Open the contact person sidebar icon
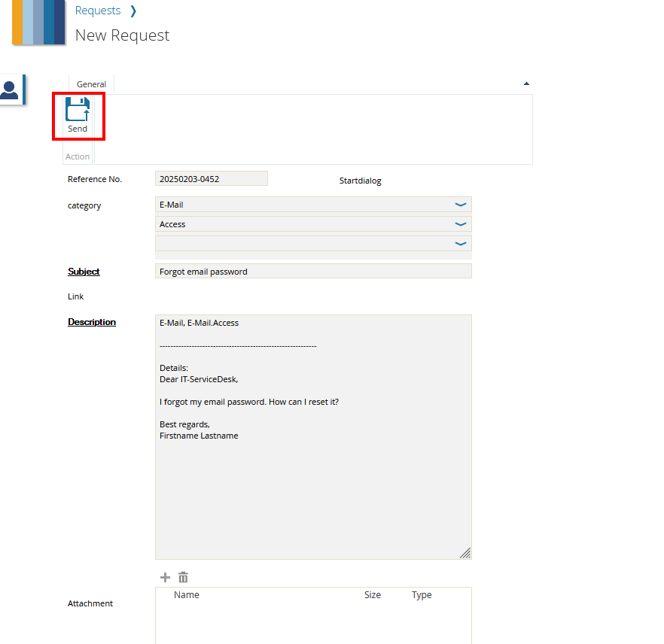The image size is (664, 644). [11, 89]
